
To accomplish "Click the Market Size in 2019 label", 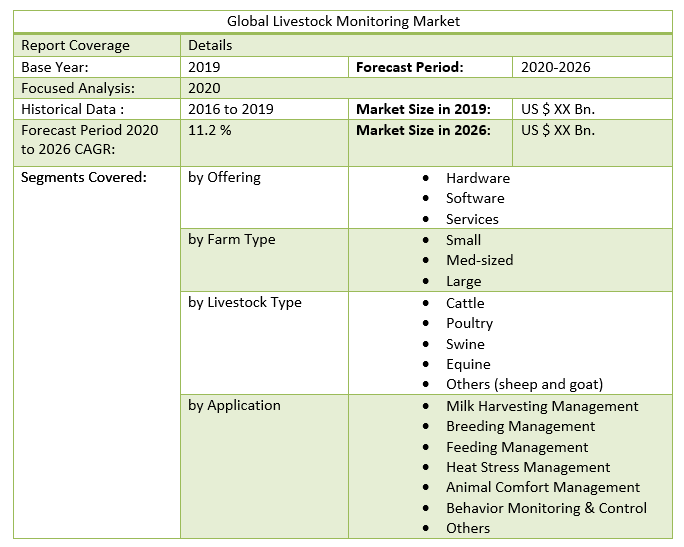I will tap(423, 109).
